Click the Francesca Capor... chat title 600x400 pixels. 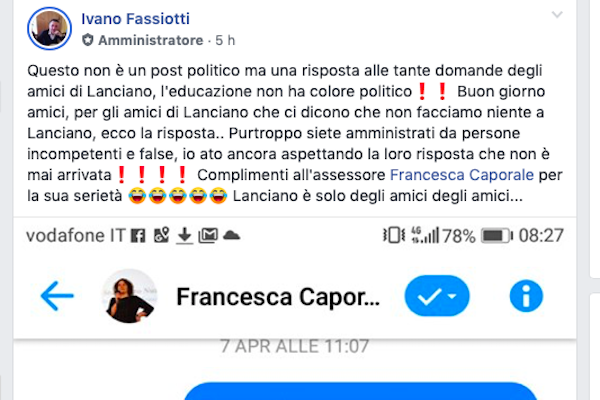click(x=278, y=297)
